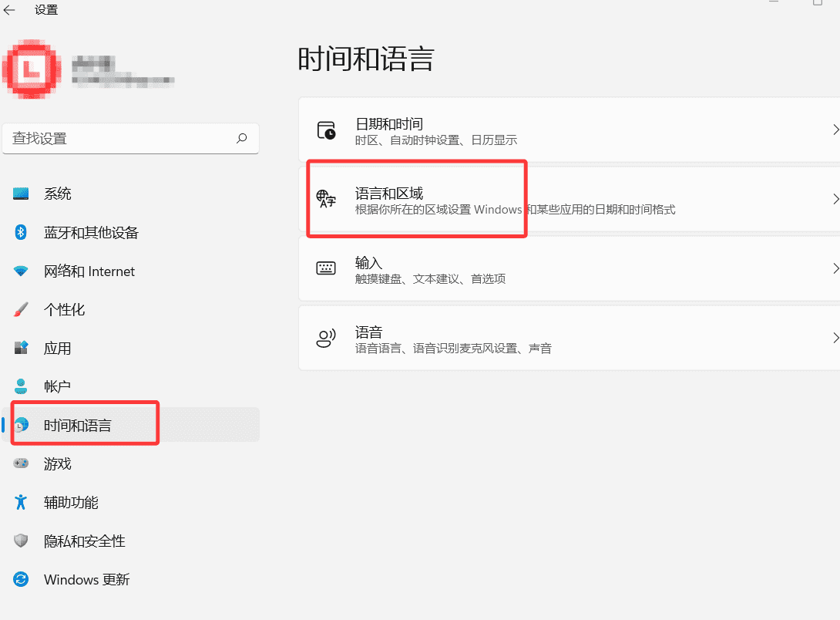Expand 语言和区域 via its chevron
840x620 pixels.
[835, 199]
